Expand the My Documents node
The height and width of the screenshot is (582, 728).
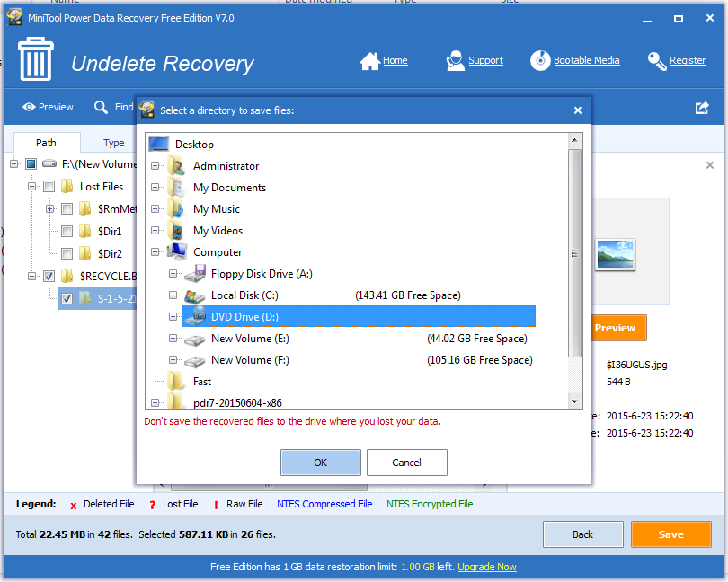tap(155, 187)
